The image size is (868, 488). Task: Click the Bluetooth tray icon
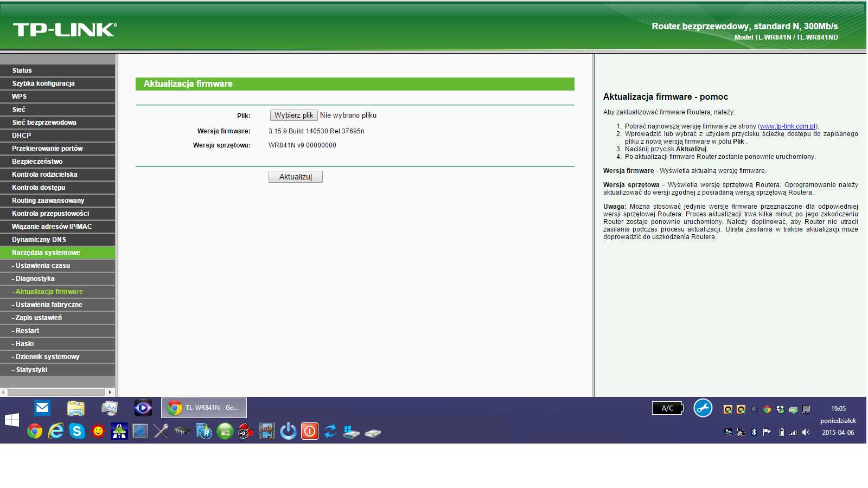click(x=754, y=432)
